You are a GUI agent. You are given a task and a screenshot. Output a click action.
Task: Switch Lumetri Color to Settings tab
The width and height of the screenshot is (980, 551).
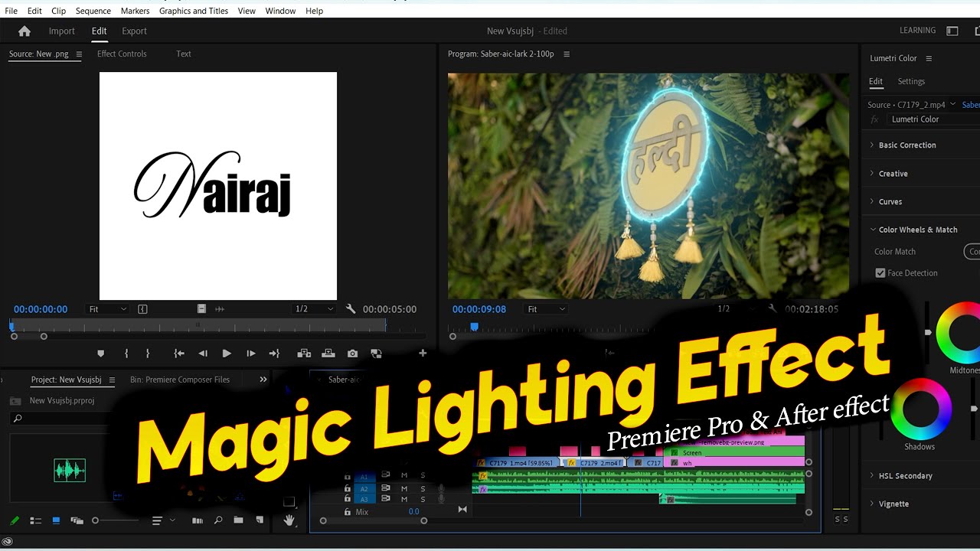(911, 81)
